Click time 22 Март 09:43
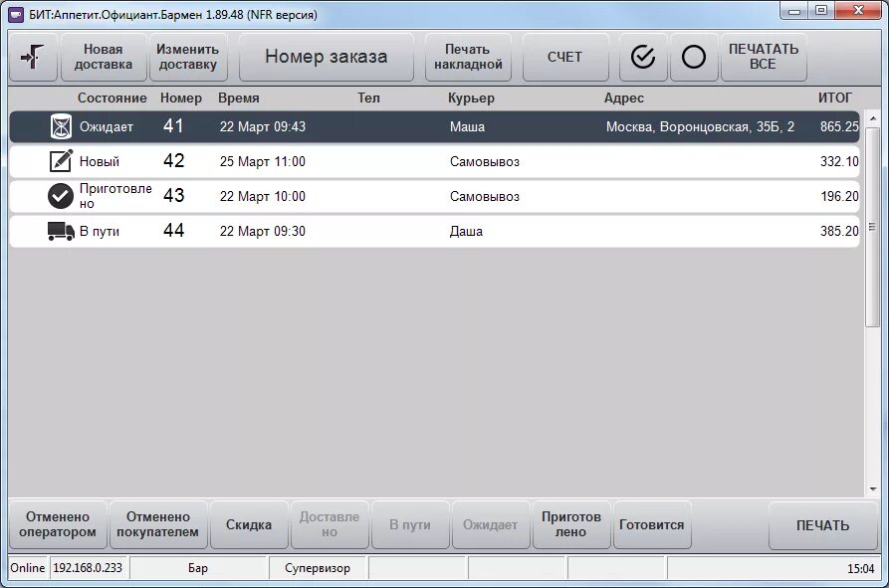889x588 pixels. click(263, 126)
